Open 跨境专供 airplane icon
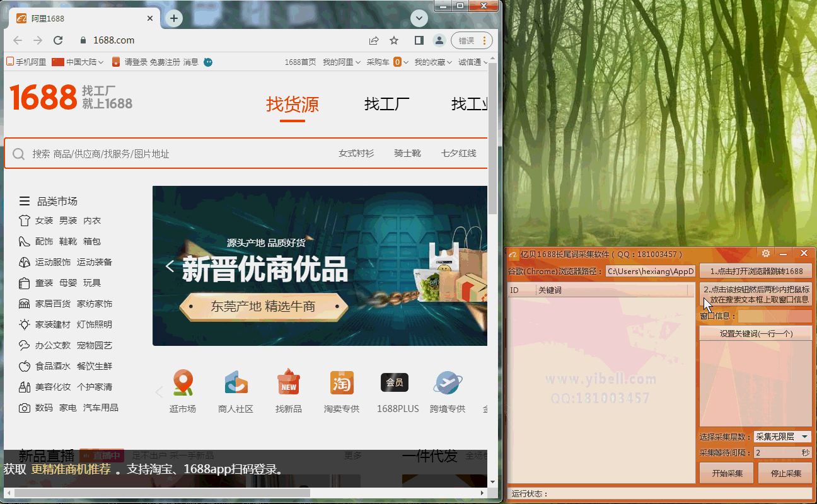 coord(448,382)
